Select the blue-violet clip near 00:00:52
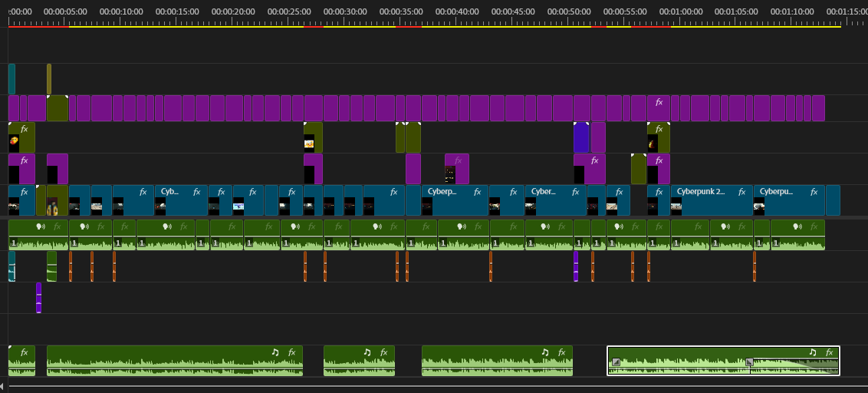The width and height of the screenshot is (868, 393). pos(581,137)
